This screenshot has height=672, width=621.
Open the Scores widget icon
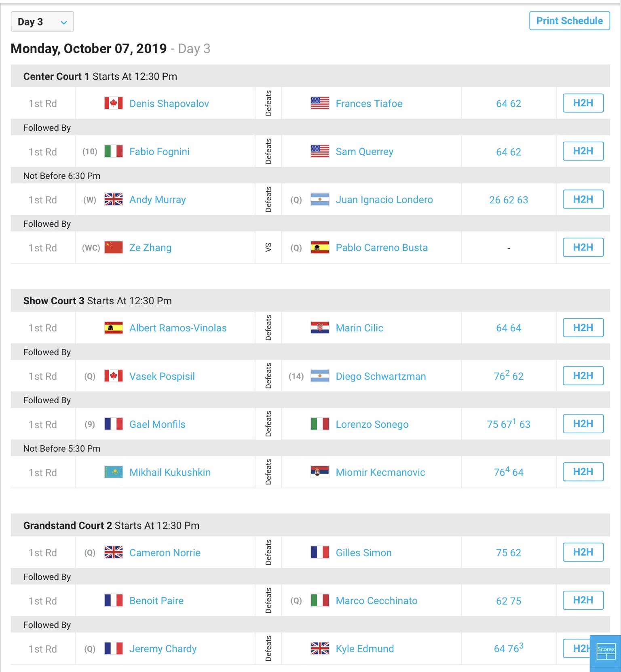(606, 651)
